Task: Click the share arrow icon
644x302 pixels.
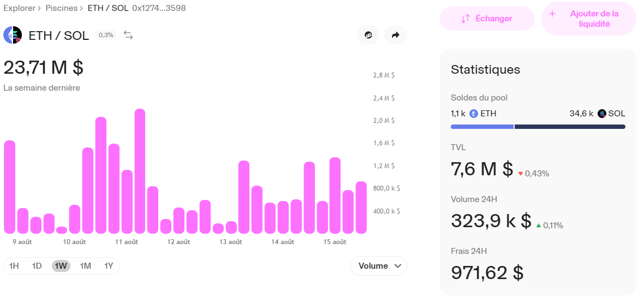Action: pyautogui.click(x=396, y=35)
